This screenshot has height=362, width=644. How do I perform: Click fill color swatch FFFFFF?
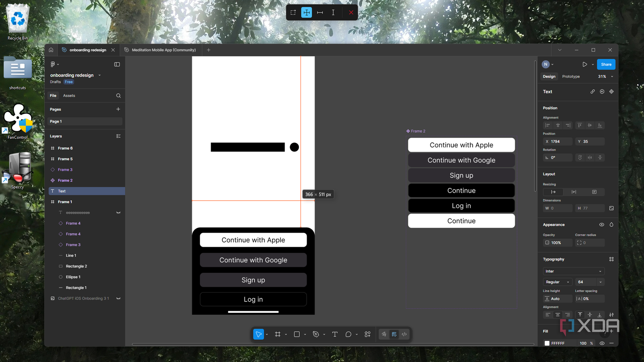(547, 343)
